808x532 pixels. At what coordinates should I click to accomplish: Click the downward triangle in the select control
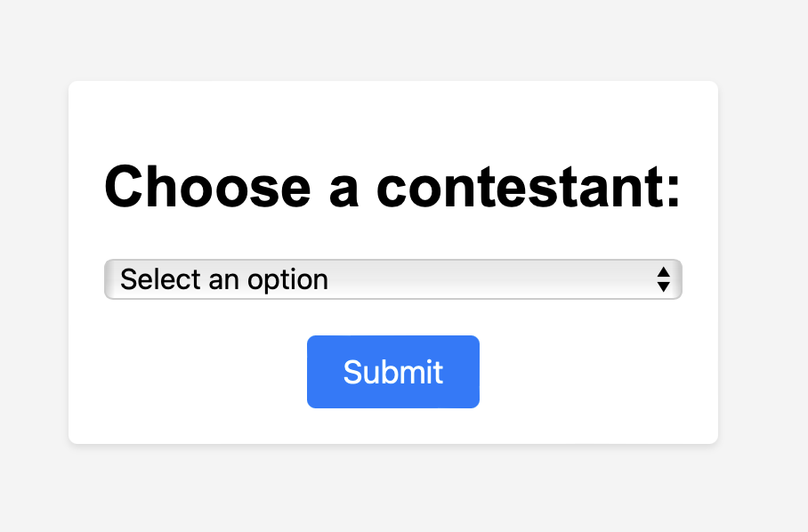pyautogui.click(x=663, y=286)
